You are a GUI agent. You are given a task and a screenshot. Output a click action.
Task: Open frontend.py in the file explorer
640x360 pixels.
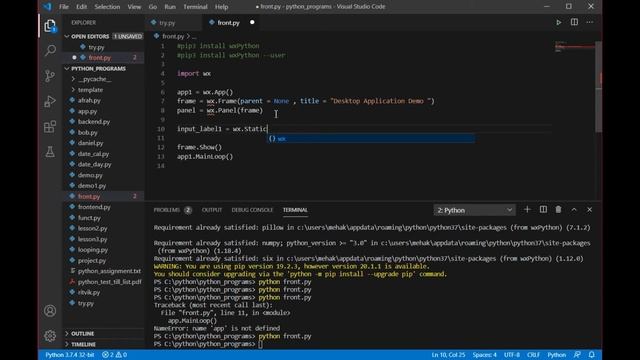(94, 207)
